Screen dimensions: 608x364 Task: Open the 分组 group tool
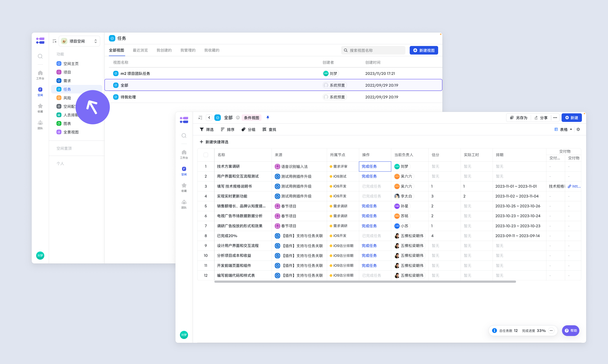[248, 129]
